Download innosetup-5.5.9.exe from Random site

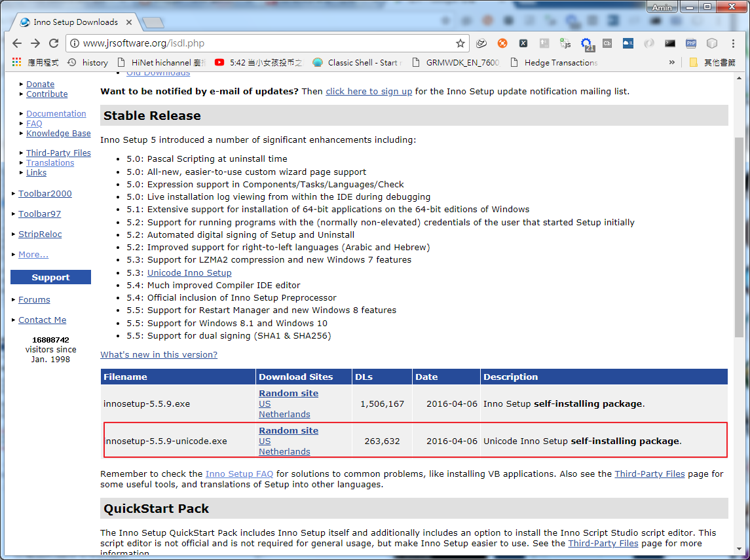(288, 393)
